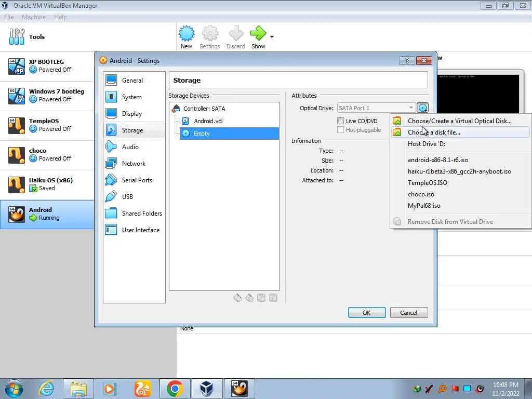Image resolution: width=532 pixels, height=399 pixels.
Task: Open Google Chrome from taskbar
Action: pyautogui.click(x=175, y=389)
